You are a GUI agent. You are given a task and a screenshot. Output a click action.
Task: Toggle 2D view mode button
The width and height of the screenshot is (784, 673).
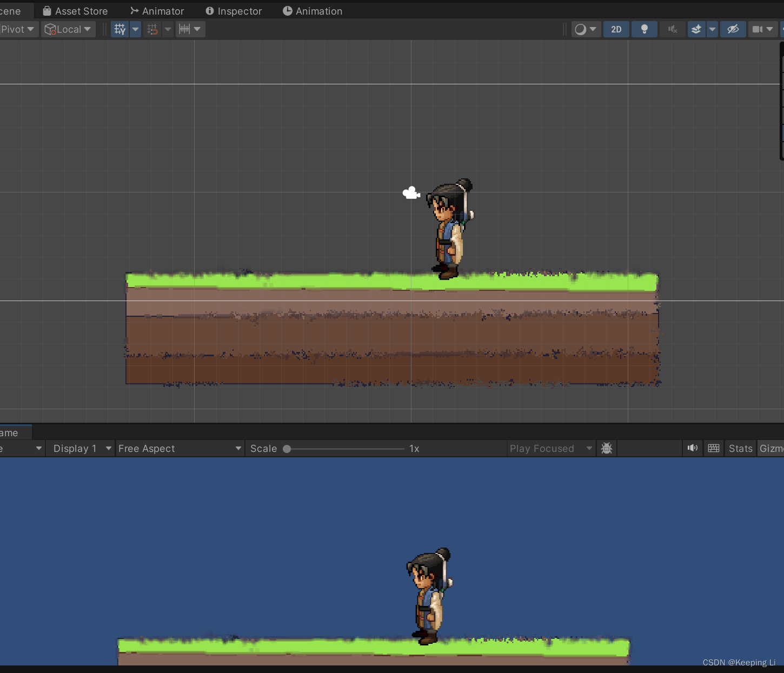(616, 29)
